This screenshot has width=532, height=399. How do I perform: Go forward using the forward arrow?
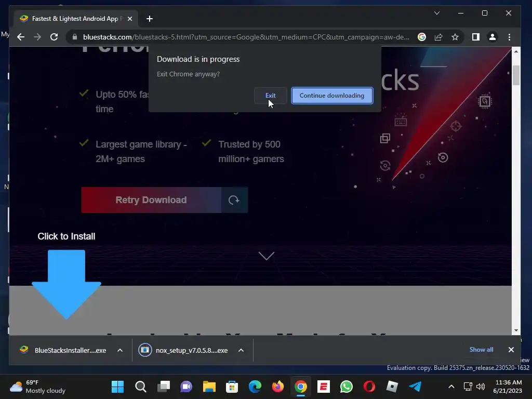coord(37,37)
